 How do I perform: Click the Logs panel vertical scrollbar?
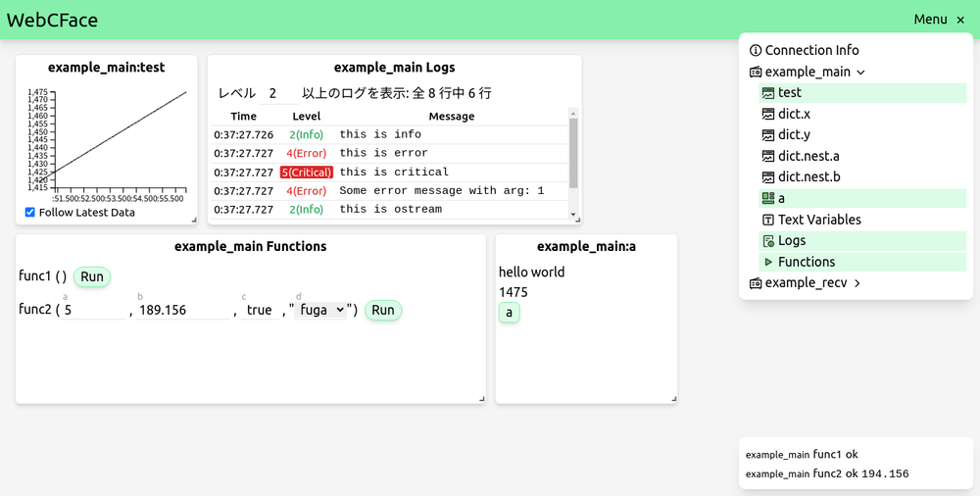pyautogui.click(x=573, y=157)
